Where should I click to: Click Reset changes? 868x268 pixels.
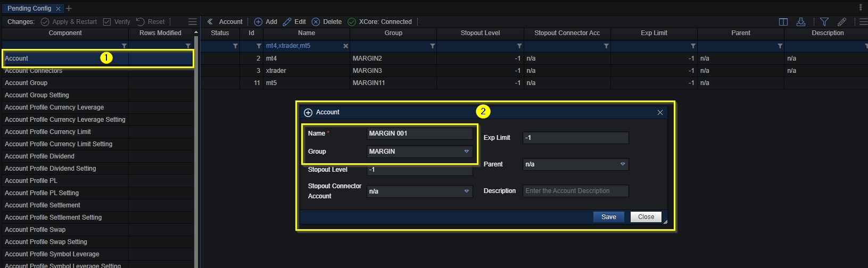point(151,22)
